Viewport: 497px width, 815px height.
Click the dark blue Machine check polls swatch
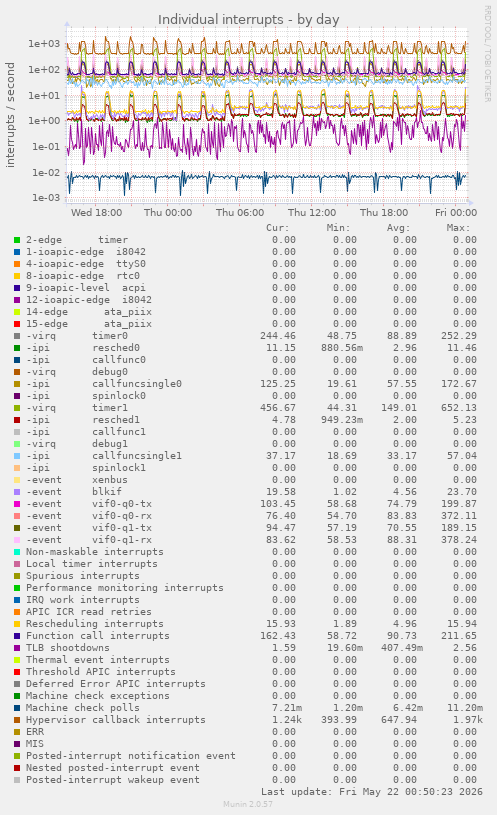[17, 708]
